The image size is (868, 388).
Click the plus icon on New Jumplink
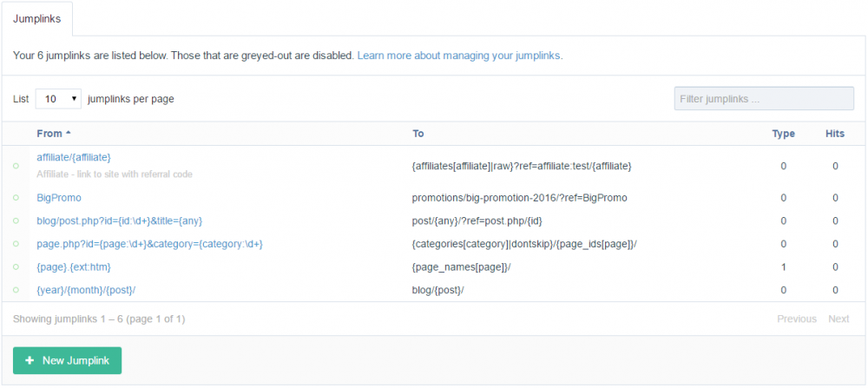coord(30,361)
